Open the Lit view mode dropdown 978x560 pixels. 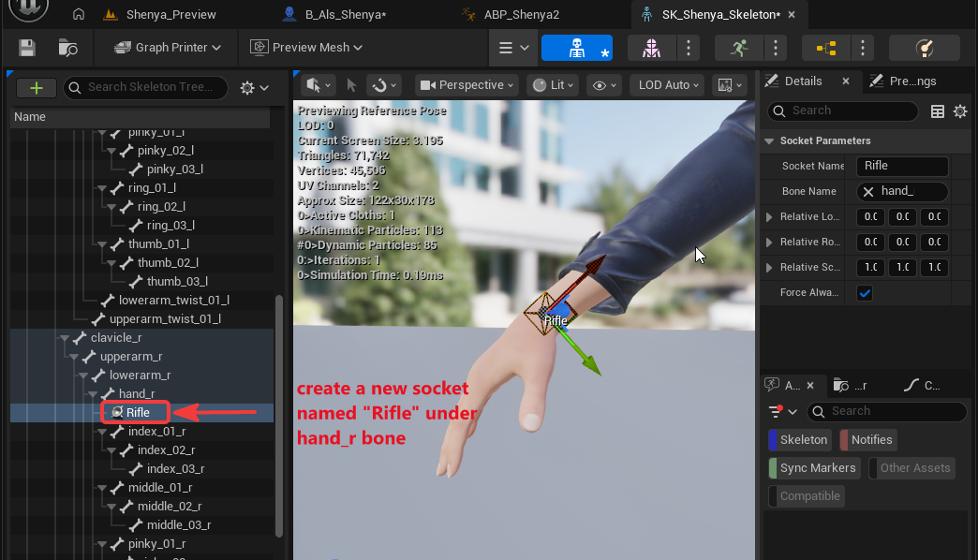point(552,85)
